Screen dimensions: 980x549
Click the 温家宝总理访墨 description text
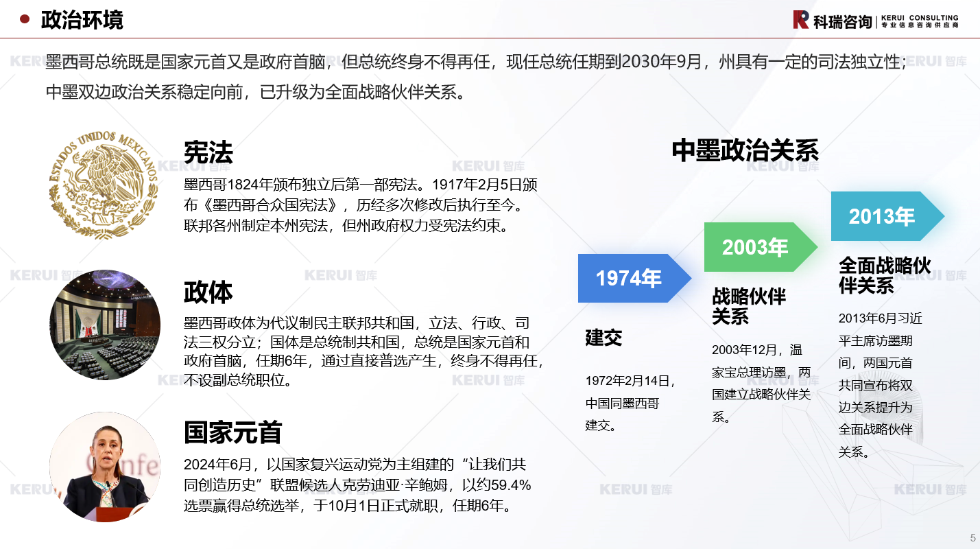(x=761, y=383)
